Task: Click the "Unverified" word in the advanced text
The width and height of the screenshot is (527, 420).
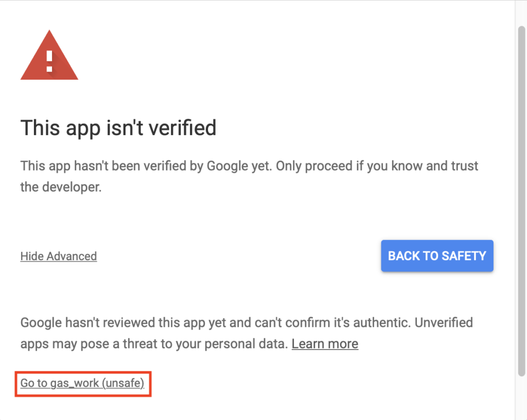Action: click(x=444, y=323)
